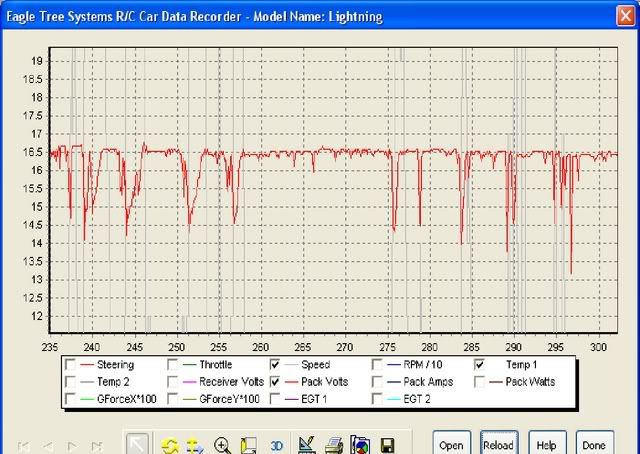Enable the Steering checkbox
640x454 pixels.
coord(70,365)
